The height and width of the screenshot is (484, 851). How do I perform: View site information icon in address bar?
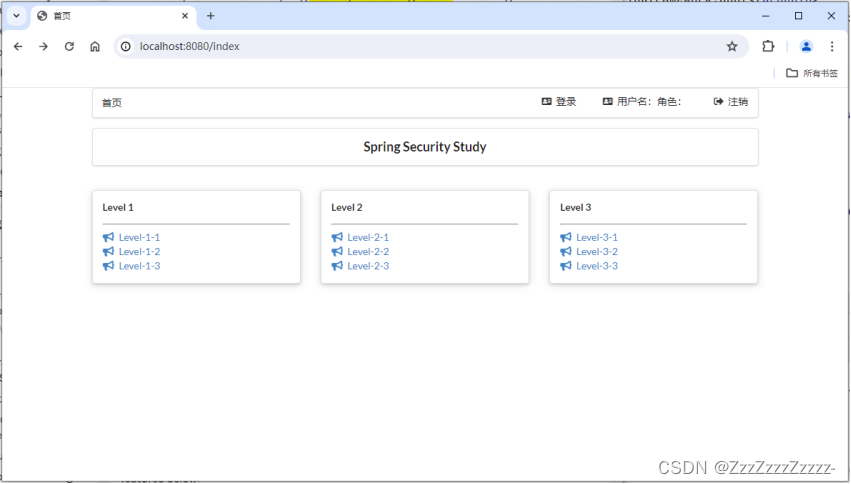coord(125,47)
